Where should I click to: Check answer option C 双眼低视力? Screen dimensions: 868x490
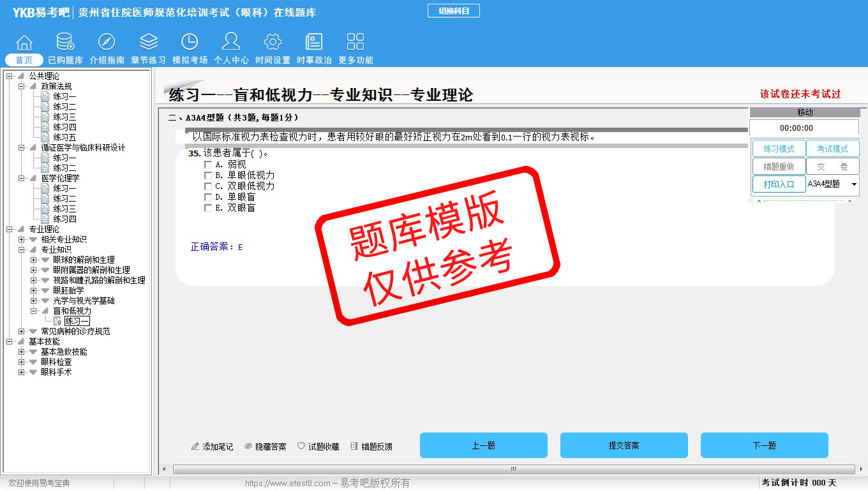tap(208, 186)
